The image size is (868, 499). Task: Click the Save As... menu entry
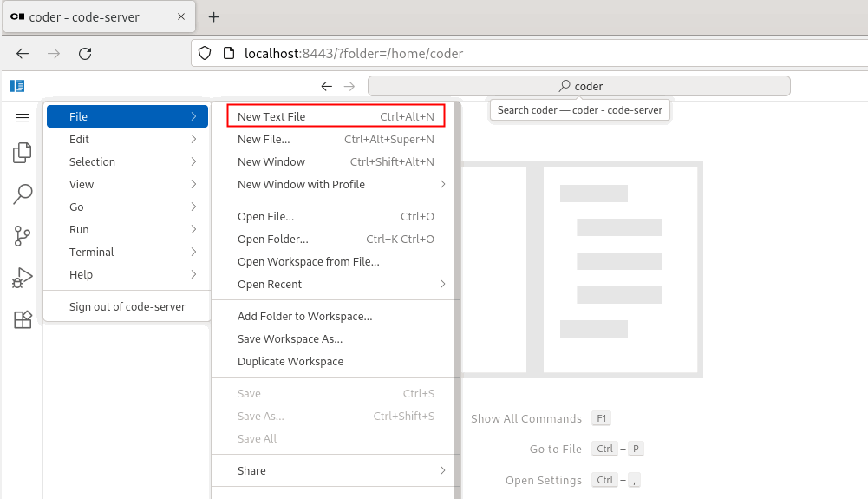tap(336, 416)
